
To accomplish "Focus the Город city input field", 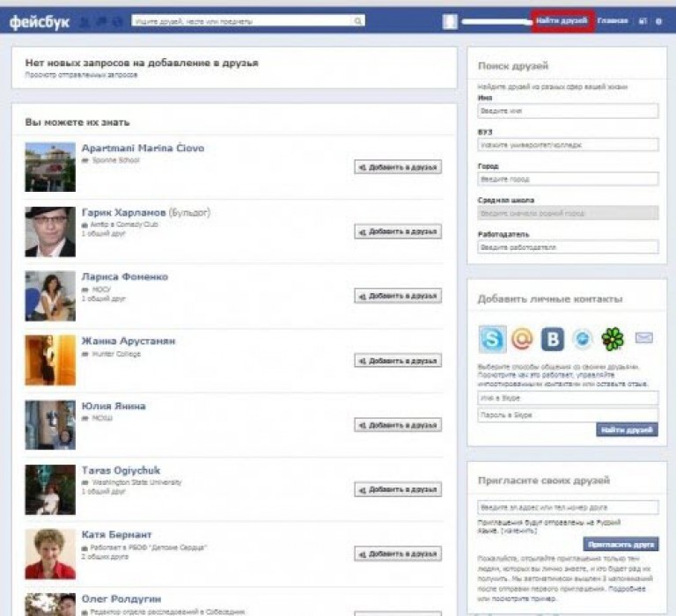I will 568,179.
